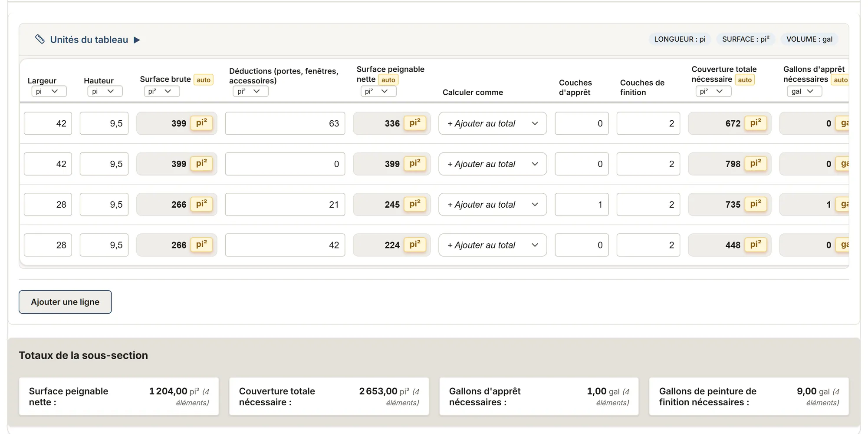Click the Totaux de la sous-section heading
Screen dimensions: 868x434
pyautogui.click(x=83, y=355)
